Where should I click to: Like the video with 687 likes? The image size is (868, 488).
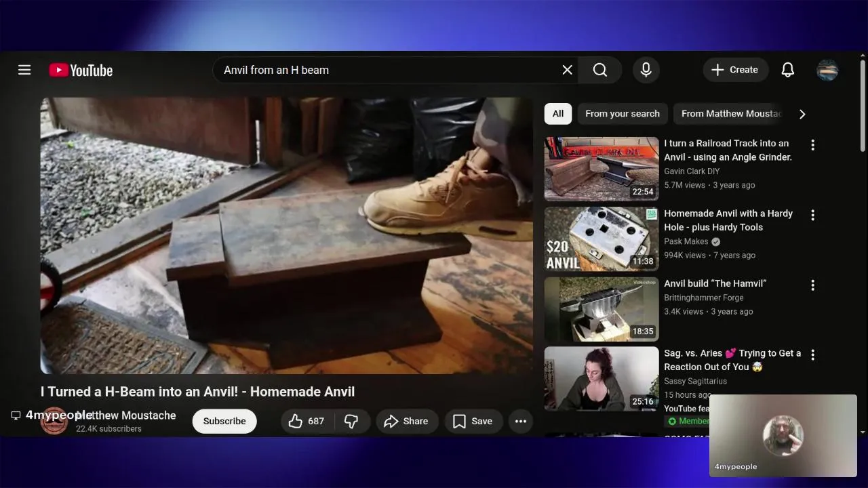307,421
